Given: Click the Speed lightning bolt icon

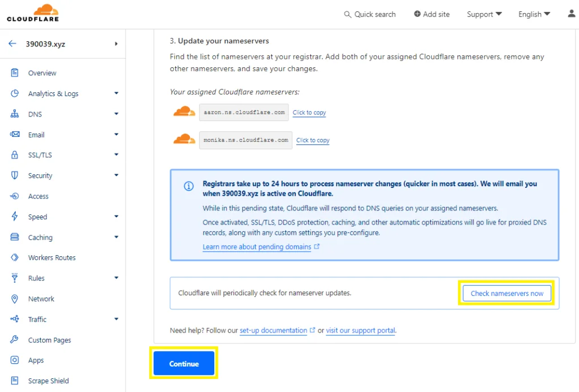Looking at the screenshot, I should pos(14,216).
